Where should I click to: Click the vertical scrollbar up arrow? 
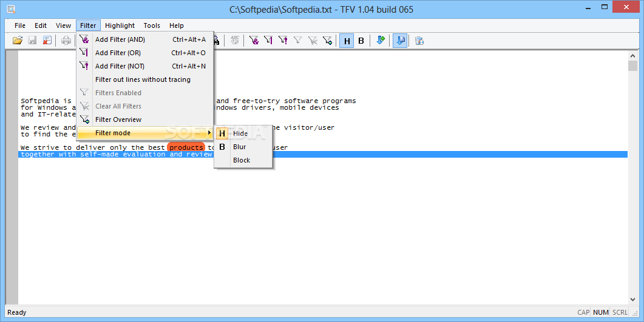point(632,55)
